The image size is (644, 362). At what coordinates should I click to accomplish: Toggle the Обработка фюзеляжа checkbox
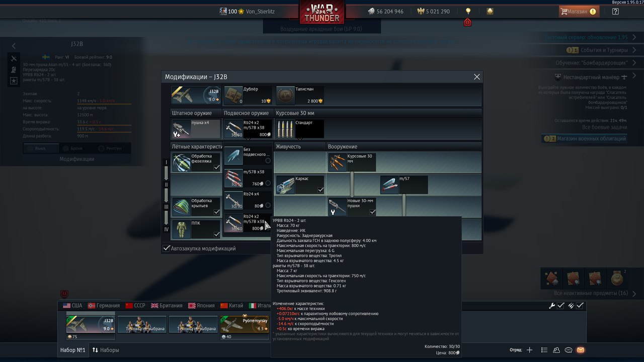click(x=217, y=167)
